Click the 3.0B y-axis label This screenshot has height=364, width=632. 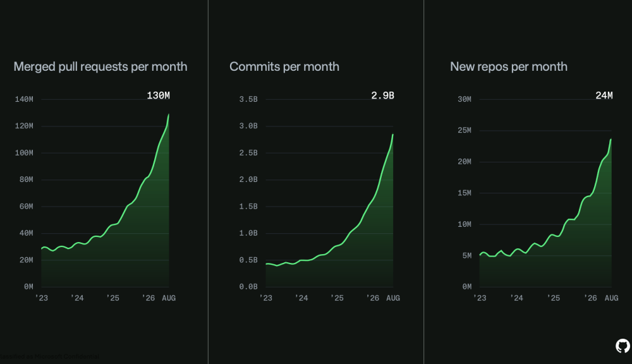pyautogui.click(x=248, y=126)
